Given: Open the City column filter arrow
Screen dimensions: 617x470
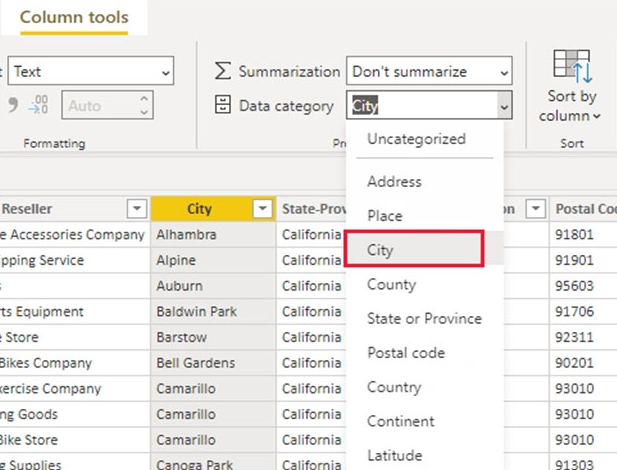Looking at the screenshot, I should (x=262, y=208).
